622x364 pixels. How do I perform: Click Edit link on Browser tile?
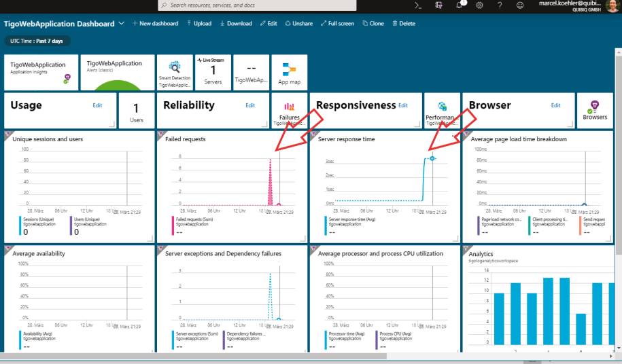pyautogui.click(x=556, y=105)
